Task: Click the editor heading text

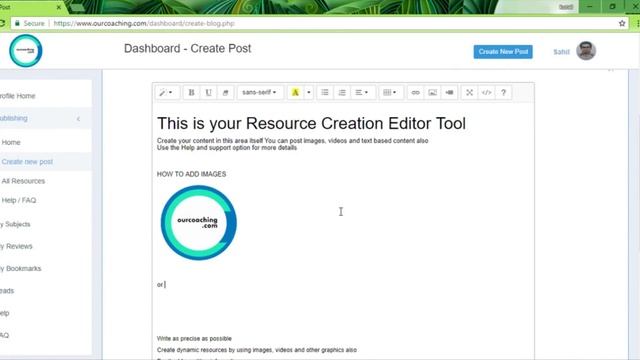Action: pyautogui.click(x=311, y=123)
